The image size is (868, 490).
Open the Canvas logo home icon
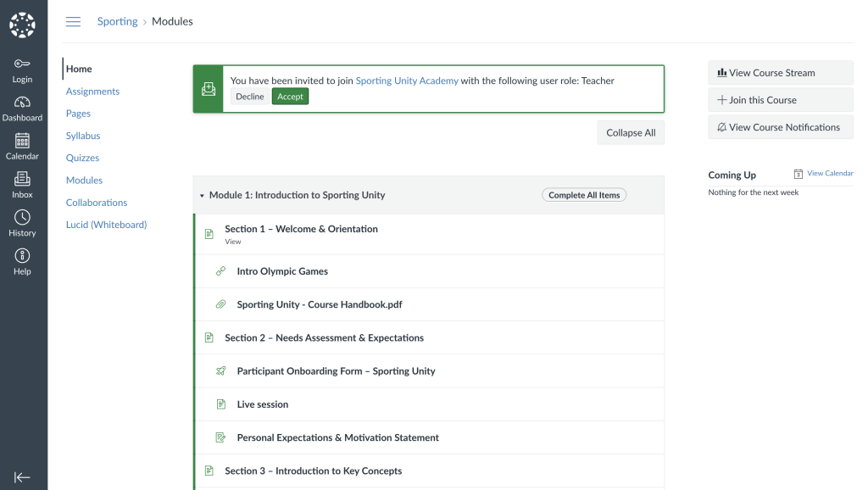click(22, 25)
